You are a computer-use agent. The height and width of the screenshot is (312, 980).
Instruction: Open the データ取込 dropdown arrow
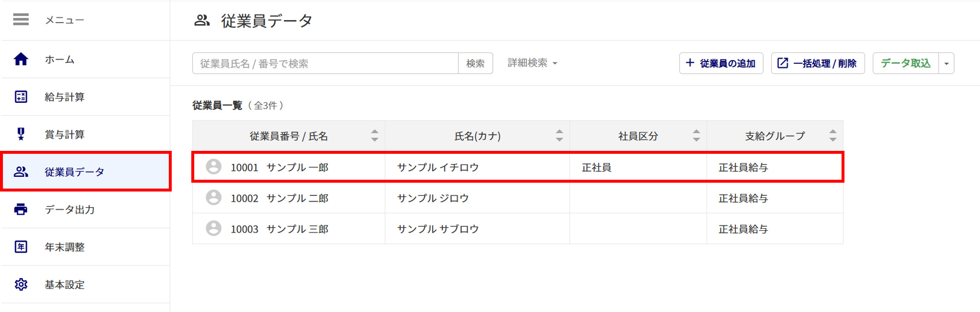pos(946,64)
